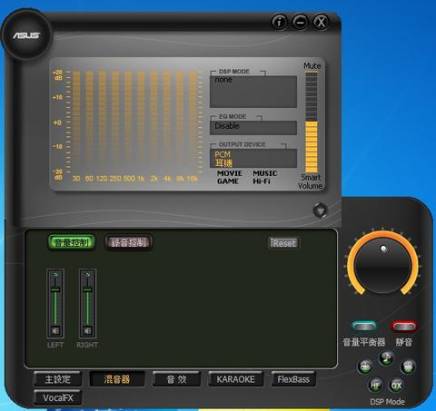The width and height of the screenshot is (436, 411).
Task: Enable the 錄音控制 recording control toggle
Action: pos(129,242)
